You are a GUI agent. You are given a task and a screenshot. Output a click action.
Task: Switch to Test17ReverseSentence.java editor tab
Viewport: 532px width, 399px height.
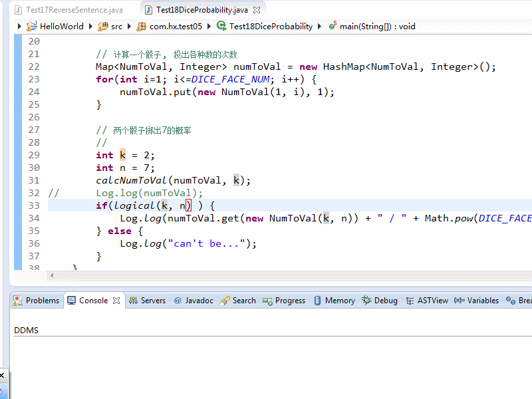coord(69,10)
